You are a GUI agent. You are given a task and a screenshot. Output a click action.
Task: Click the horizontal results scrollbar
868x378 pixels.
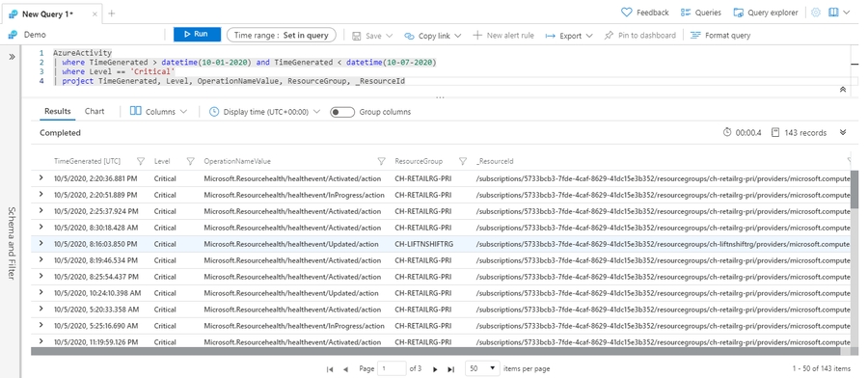click(436, 351)
